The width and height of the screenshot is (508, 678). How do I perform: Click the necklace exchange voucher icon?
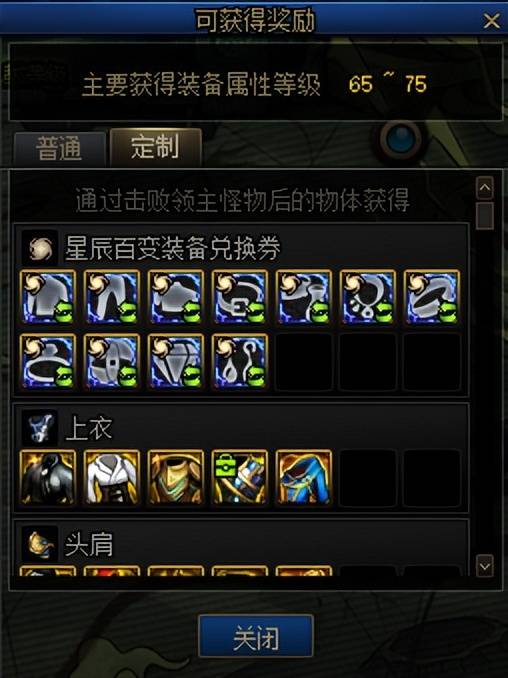[x=367, y=297]
